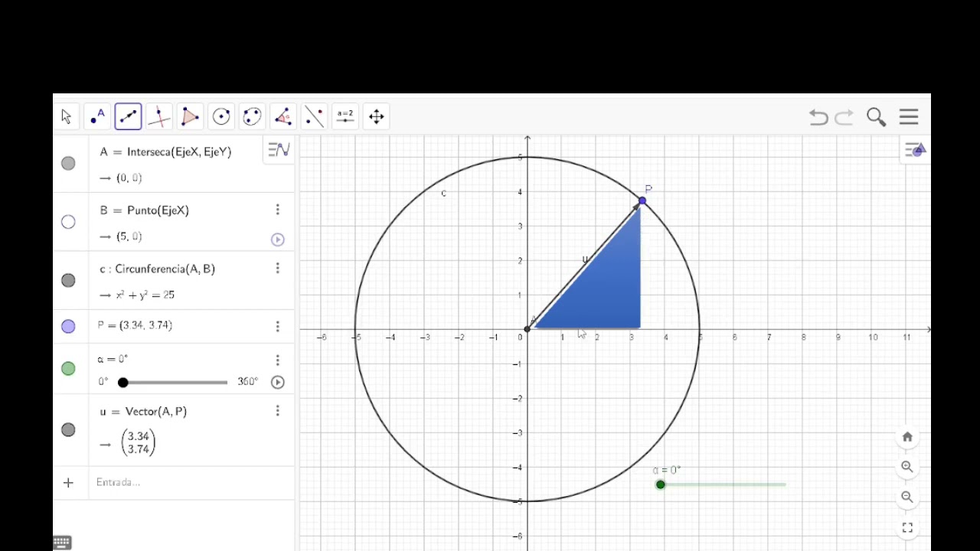Select the Ellipse conic tool

click(x=252, y=116)
